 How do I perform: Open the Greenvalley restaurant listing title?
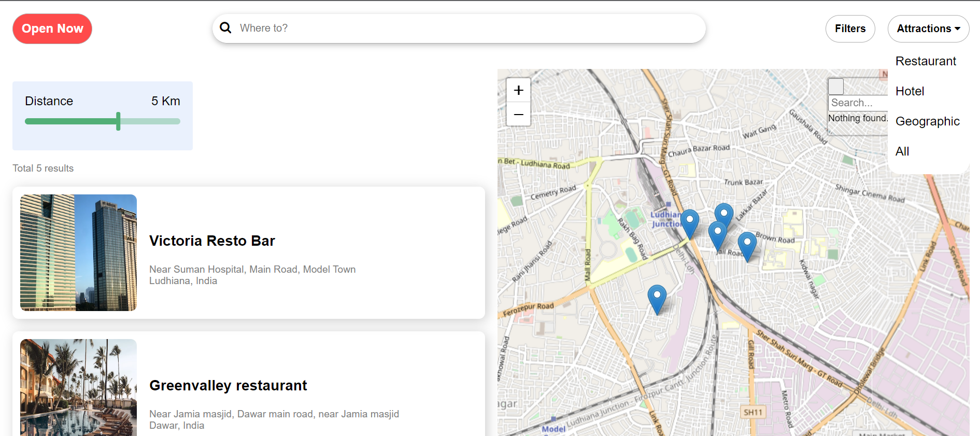point(228,385)
